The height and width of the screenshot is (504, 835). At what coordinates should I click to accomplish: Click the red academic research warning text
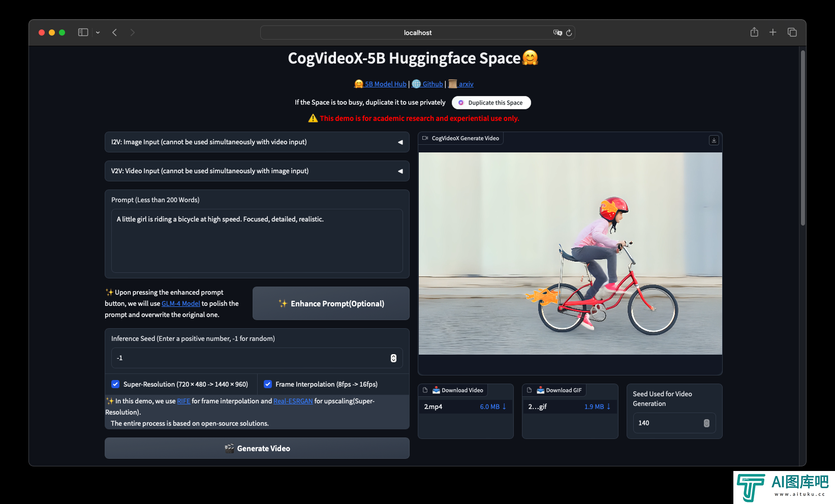click(419, 118)
